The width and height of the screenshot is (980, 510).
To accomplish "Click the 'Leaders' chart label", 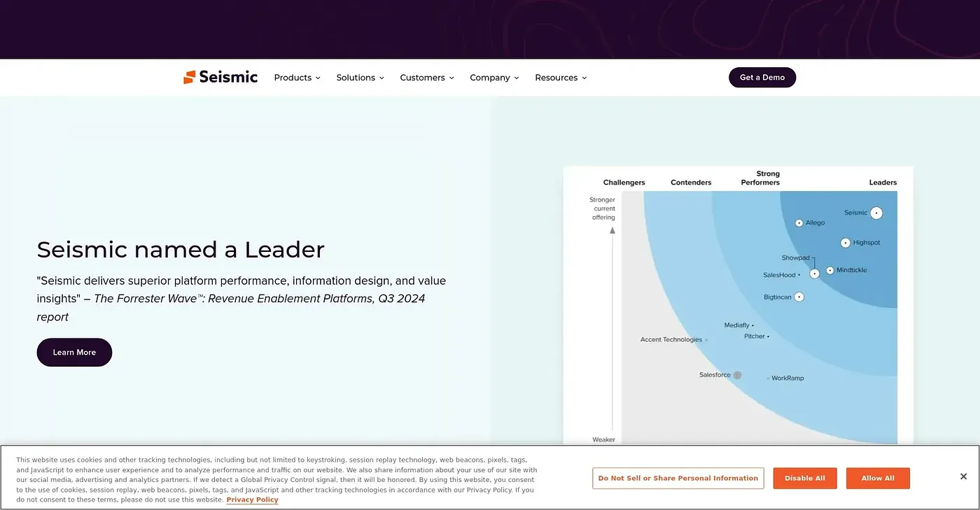I will tap(883, 183).
